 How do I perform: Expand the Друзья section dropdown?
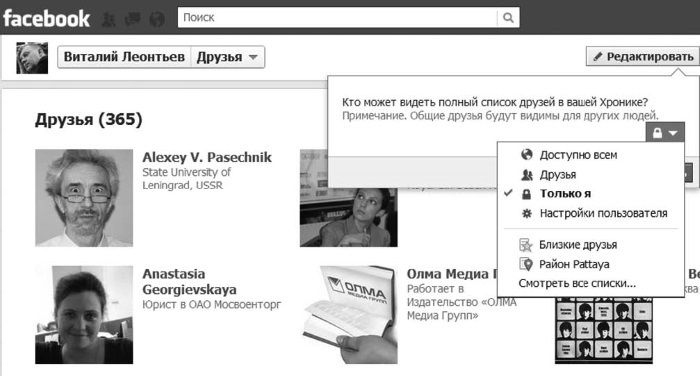pyautogui.click(x=228, y=57)
